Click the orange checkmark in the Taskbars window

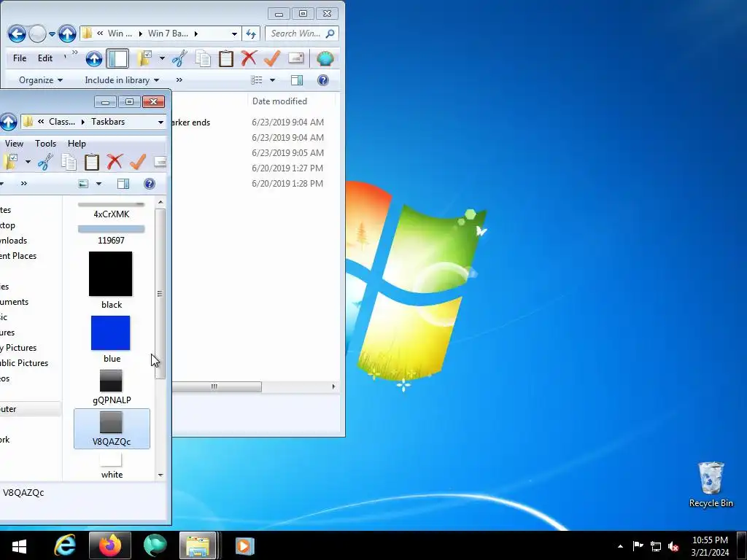coord(138,162)
